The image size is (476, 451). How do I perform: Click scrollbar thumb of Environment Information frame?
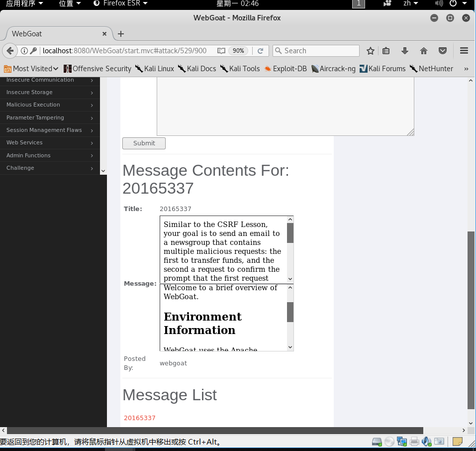290,312
